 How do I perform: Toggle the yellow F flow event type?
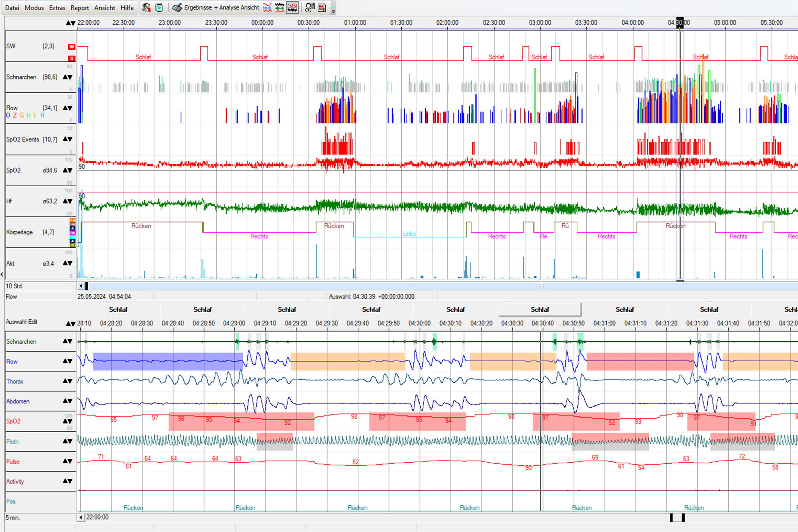[35, 115]
